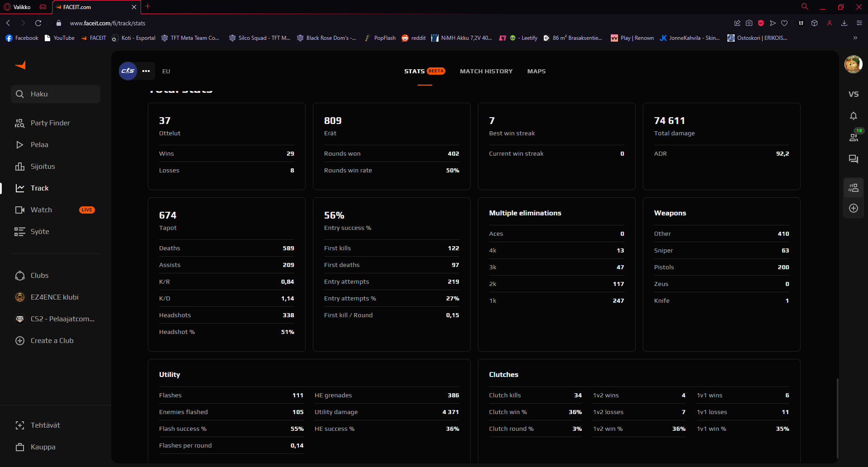Open the chat messages icon

pos(853,159)
